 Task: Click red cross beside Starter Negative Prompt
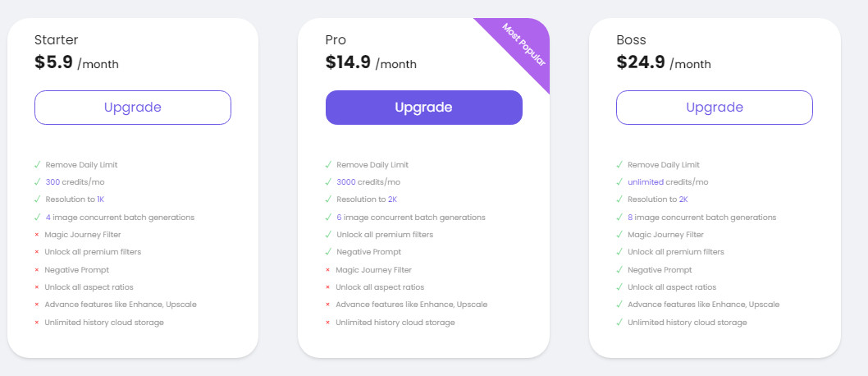pyautogui.click(x=37, y=270)
